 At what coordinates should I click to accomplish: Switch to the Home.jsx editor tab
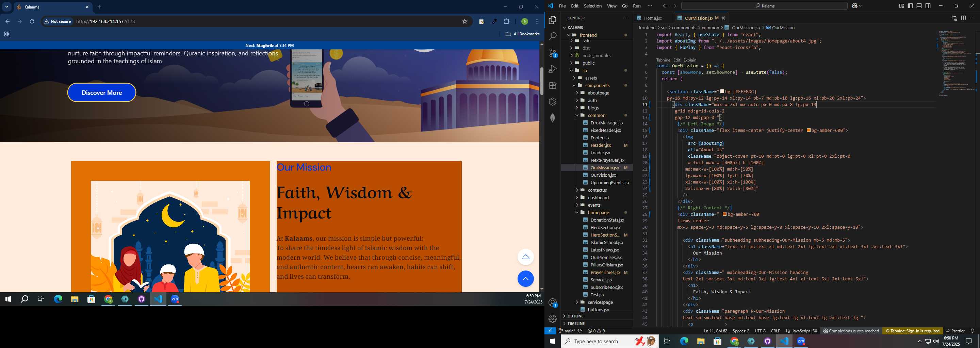pos(653,18)
